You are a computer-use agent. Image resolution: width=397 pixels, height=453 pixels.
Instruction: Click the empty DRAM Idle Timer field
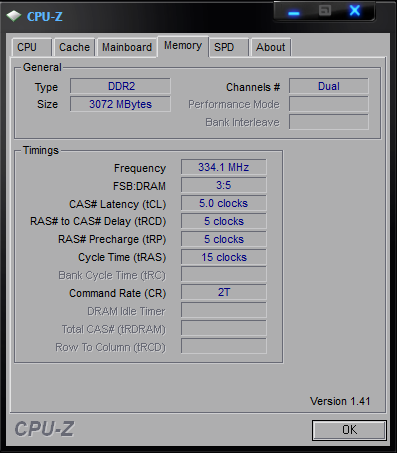click(224, 310)
